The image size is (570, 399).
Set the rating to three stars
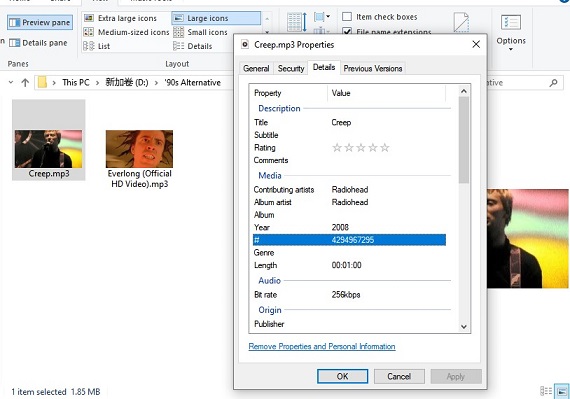(361, 148)
